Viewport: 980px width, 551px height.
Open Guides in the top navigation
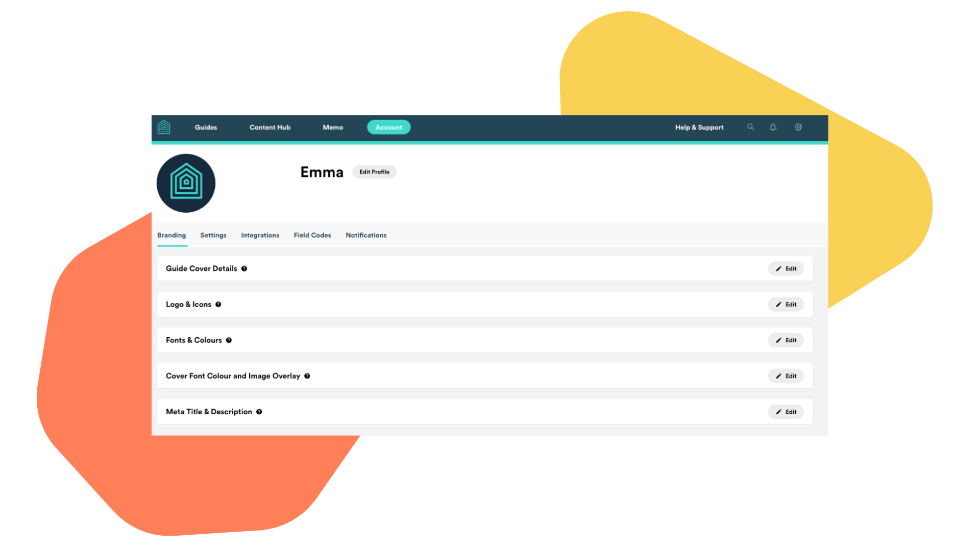(x=206, y=128)
